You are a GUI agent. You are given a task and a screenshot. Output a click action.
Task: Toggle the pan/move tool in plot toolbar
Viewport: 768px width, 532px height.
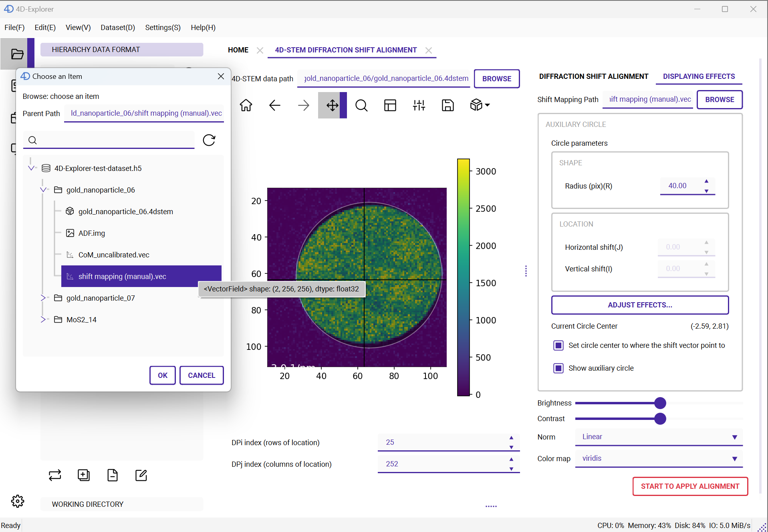333,105
